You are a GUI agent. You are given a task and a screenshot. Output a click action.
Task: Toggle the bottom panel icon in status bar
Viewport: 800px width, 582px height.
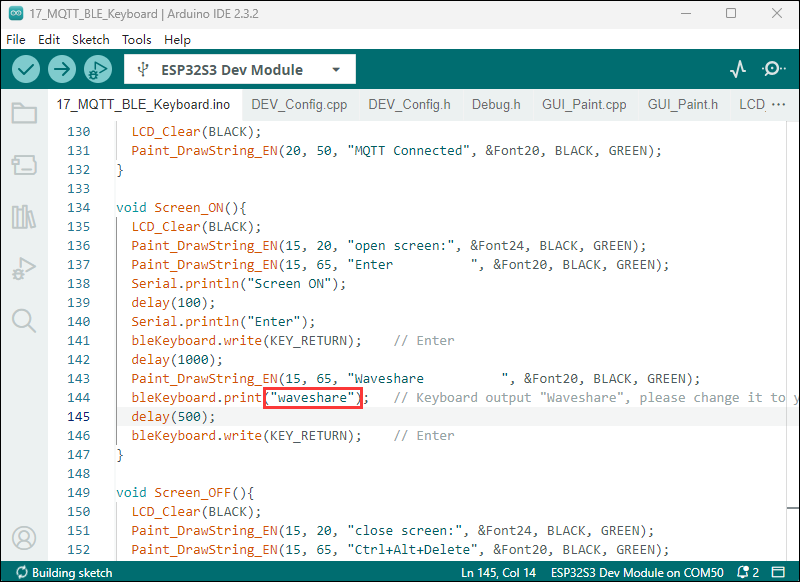coord(779,573)
